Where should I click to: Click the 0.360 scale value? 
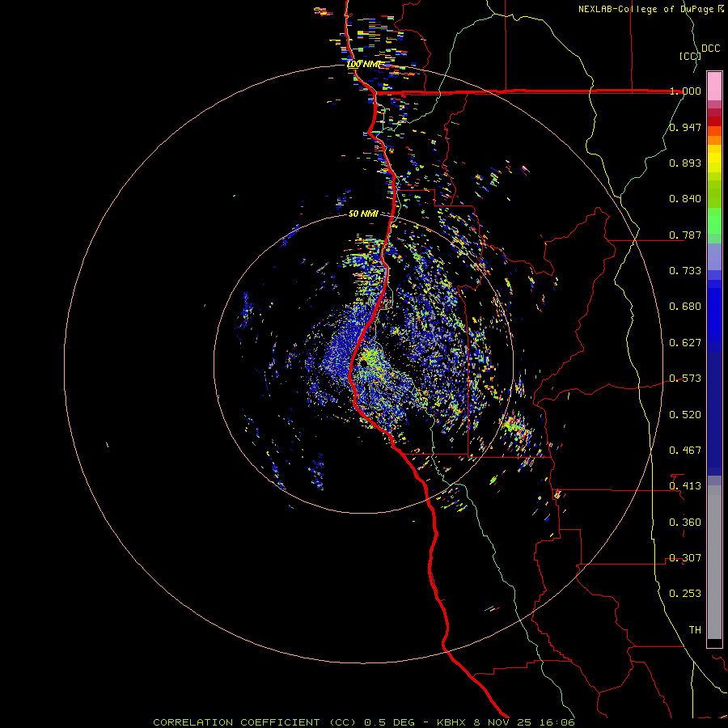pos(685,523)
